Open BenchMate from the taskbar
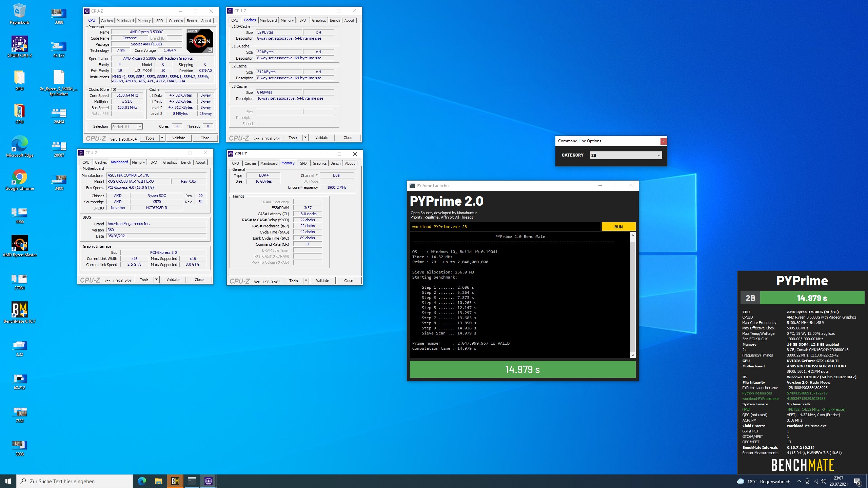 [175, 481]
